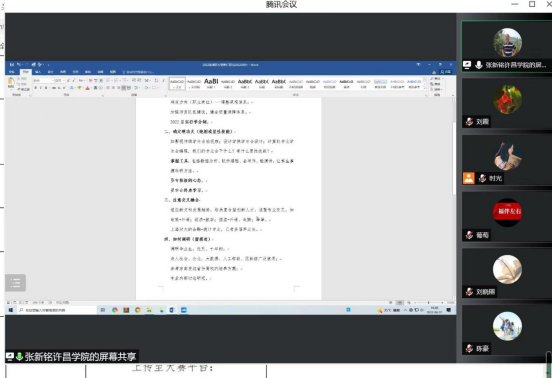Click the Tencent Meeting icon in shared taskbar

click(x=184, y=310)
